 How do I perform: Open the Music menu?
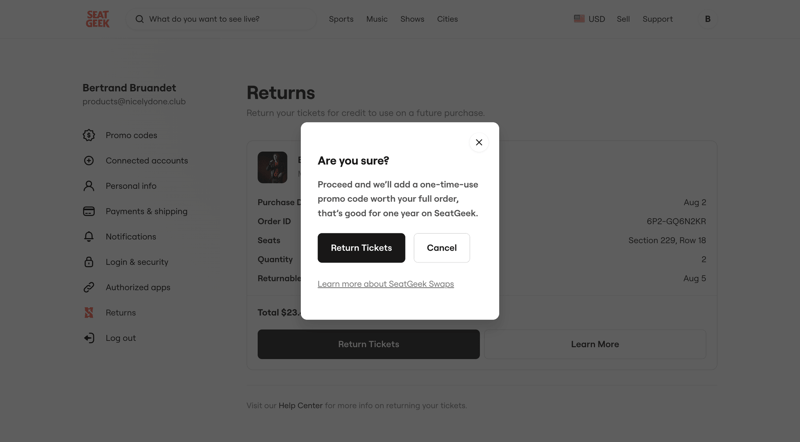coord(377,19)
